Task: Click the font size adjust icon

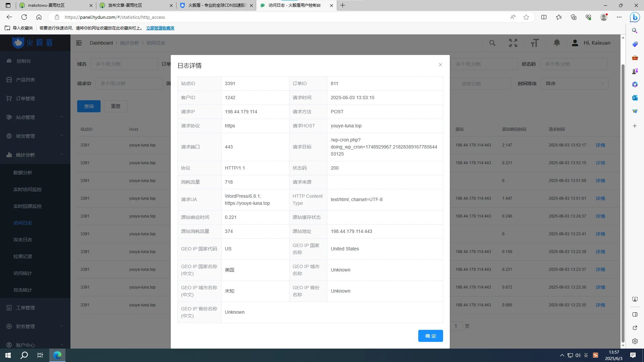Action: (x=535, y=43)
